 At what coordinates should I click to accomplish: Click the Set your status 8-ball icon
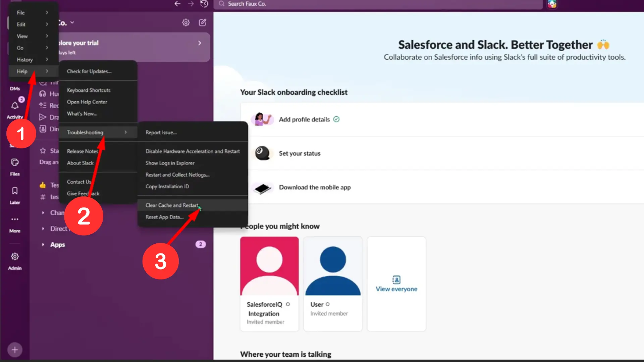click(262, 153)
